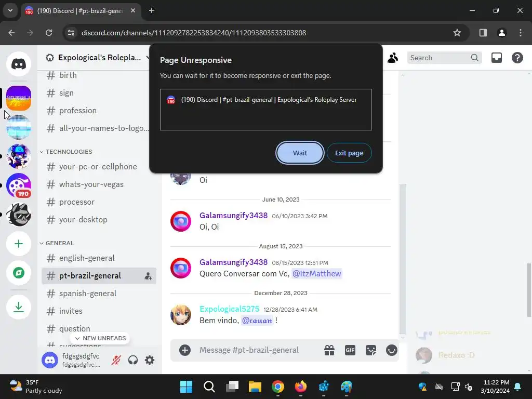Screen dimensions: 532x399
Task: Open the weather widget on taskbar
Action: [x=36, y=387]
